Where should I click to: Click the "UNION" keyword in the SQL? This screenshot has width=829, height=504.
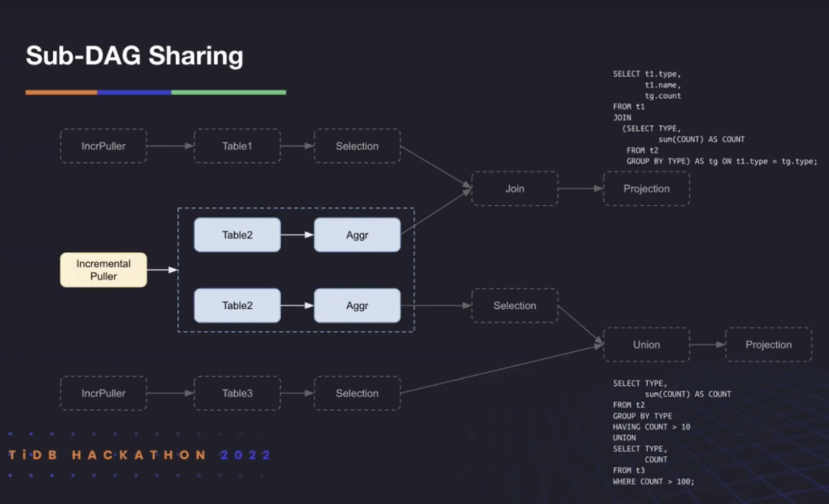[x=624, y=437]
